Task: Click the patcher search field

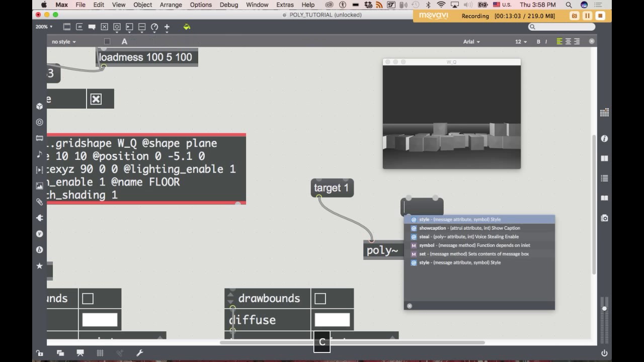Action: [562, 27]
